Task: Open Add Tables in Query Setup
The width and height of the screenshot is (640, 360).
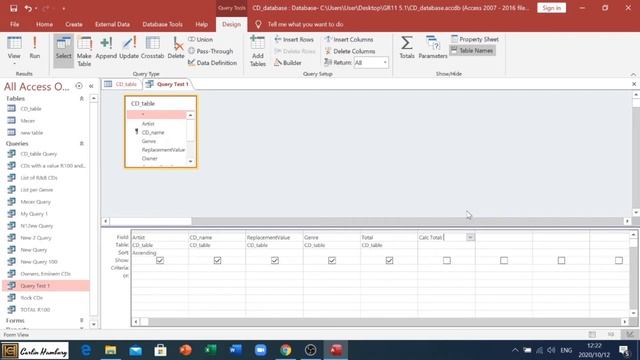Action: click(x=258, y=51)
